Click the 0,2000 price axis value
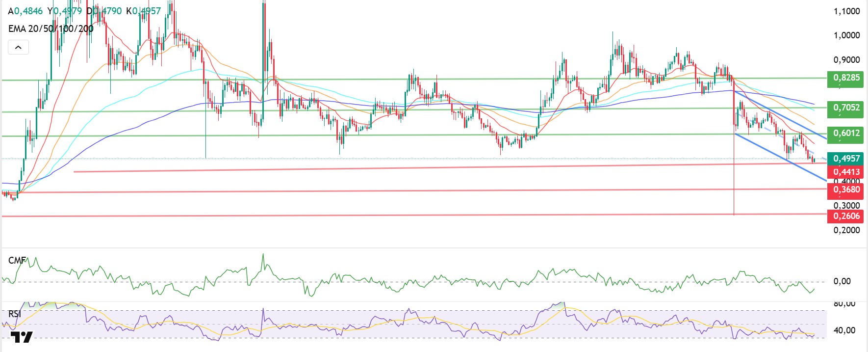The image size is (868, 352). click(x=846, y=230)
